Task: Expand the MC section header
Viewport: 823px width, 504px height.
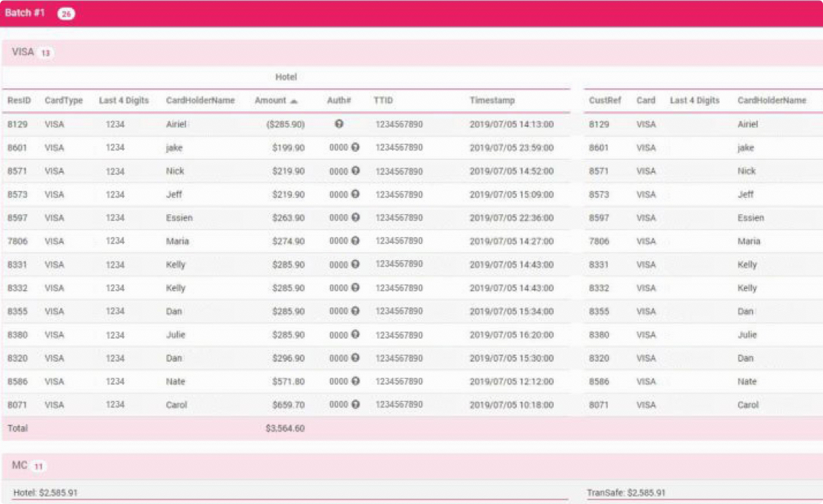Action: tap(412, 465)
